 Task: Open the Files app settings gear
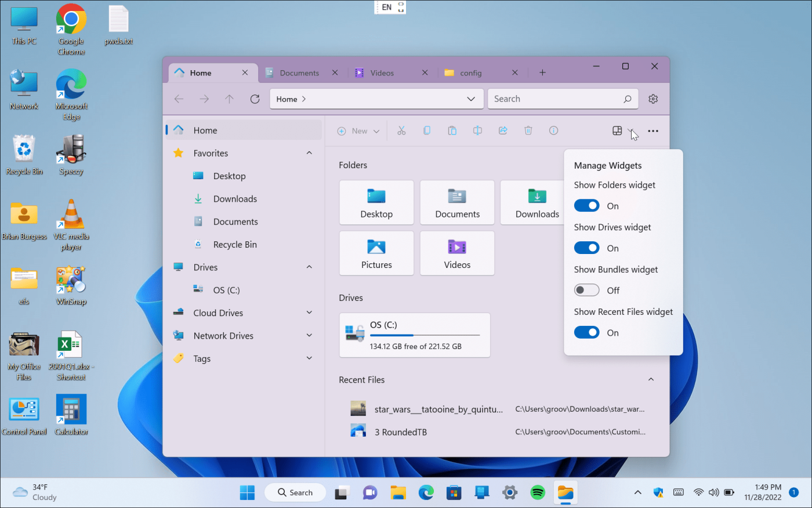coord(653,99)
